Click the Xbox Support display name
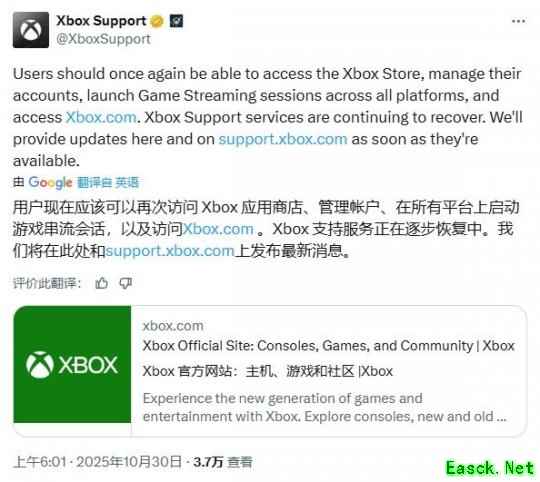The image size is (540, 482). coord(102,21)
